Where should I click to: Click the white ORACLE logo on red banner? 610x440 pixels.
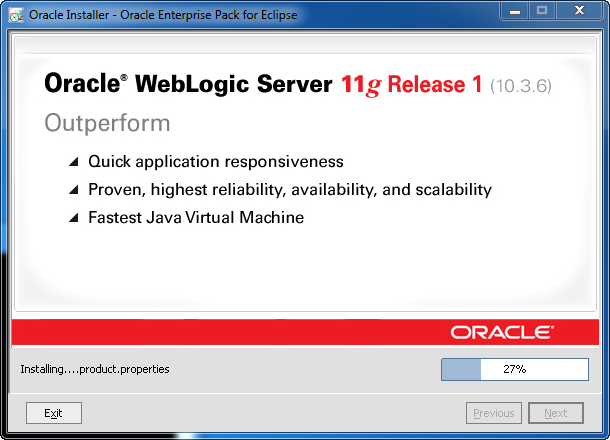point(502,332)
